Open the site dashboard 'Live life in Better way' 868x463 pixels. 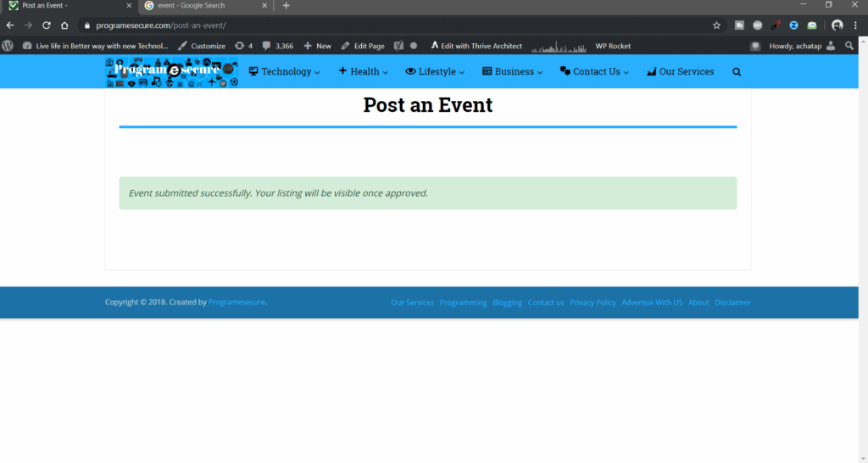[x=95, y=46]
